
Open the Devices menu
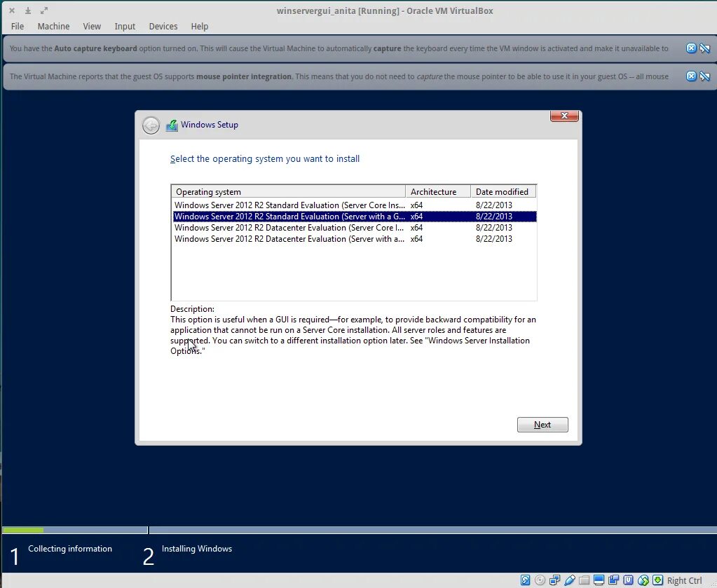pos(163,27)
